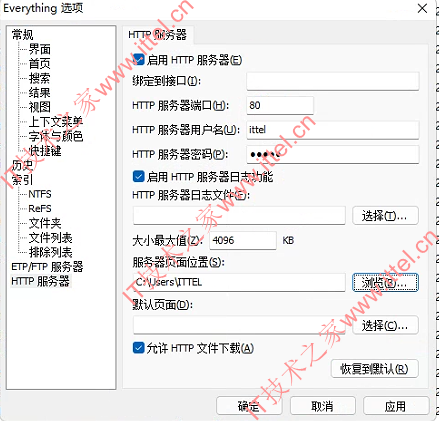439x421 pixels.
Task: Focus the HTTP 服务器端口 field
Action: click(x=280, y=105)
